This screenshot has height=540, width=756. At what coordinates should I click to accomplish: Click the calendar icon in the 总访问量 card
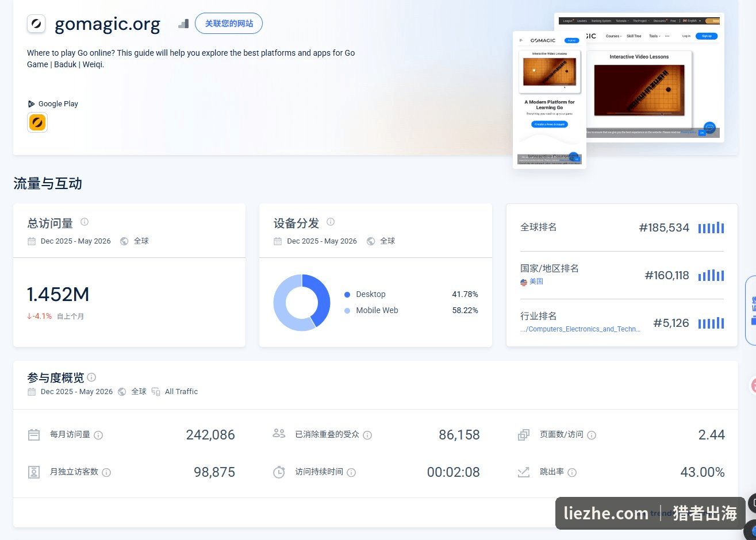coord(32,241)
